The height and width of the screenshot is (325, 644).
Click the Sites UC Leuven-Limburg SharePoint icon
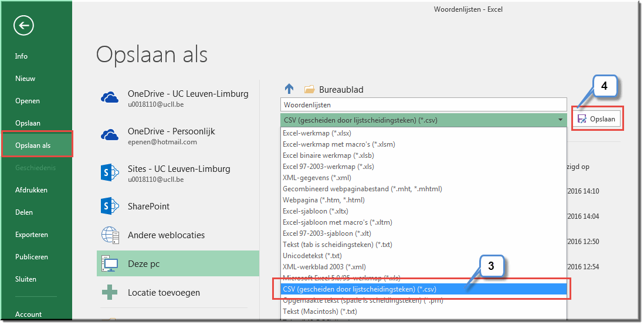[x=110, y=172]
